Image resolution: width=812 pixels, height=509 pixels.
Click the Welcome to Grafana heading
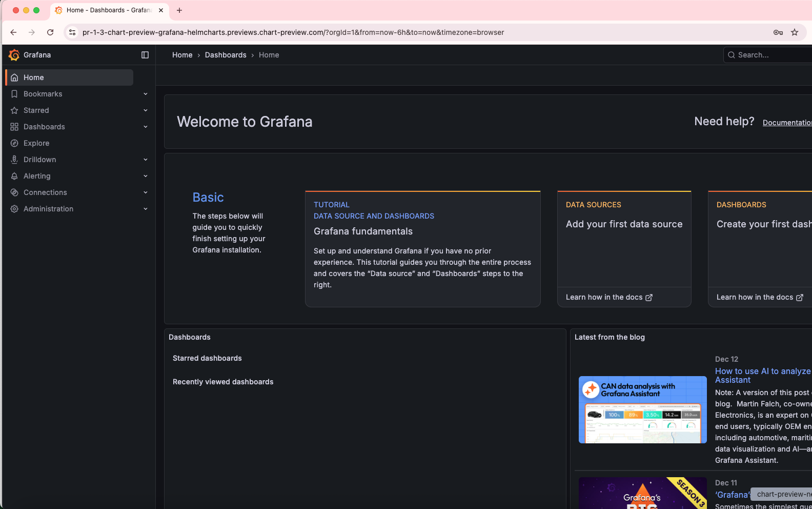(x=245, y=122)
